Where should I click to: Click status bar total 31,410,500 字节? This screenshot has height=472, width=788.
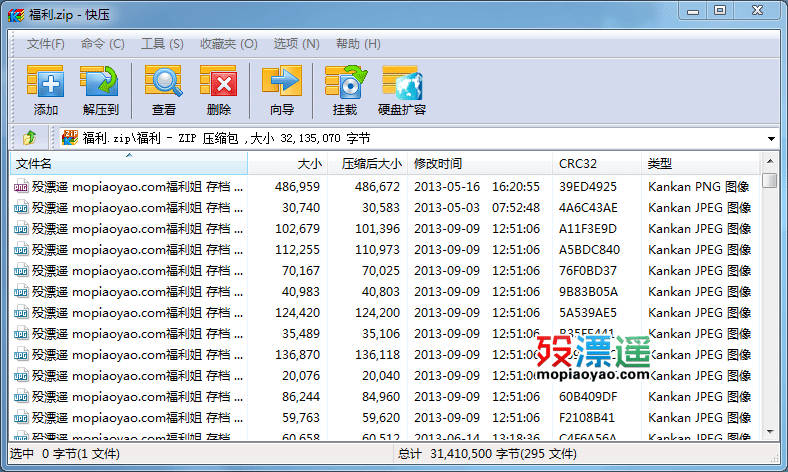tap(487, 454)
